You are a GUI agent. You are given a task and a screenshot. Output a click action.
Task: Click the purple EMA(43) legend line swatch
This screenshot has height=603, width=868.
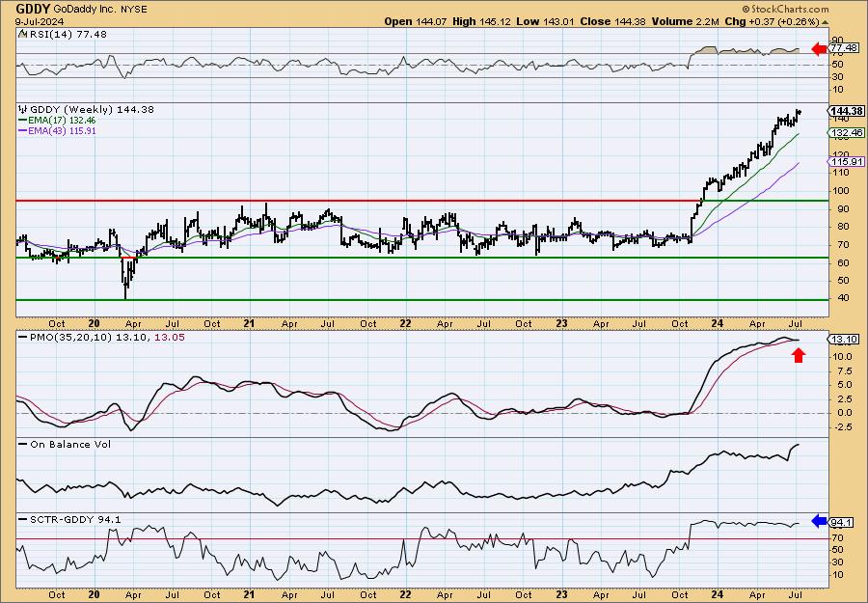tap(23, 130)
